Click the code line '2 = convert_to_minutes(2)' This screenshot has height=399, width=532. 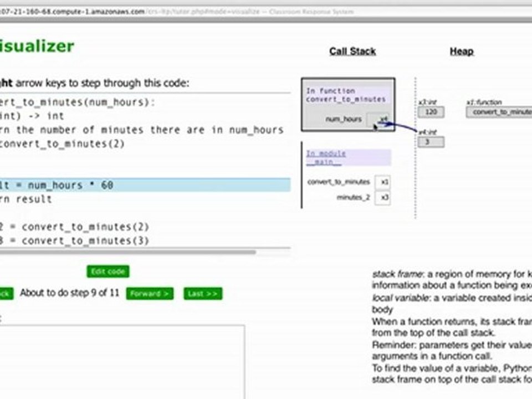point(74,227)
